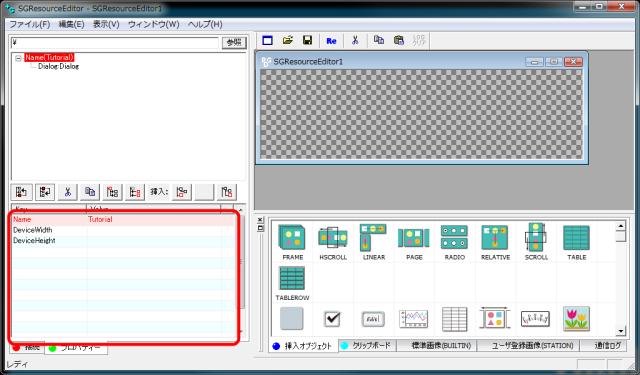Cut node with scissors icon below tree
The image size is (640, 375).
[x=68, y=192]
